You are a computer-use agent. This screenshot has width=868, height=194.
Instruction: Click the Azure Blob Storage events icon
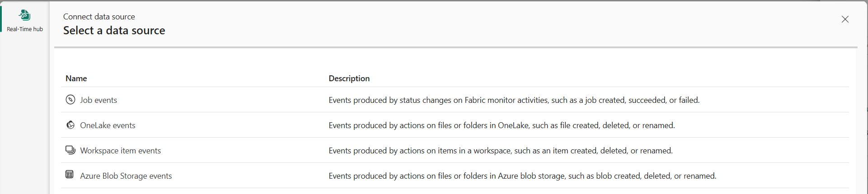(x=70, y=175)
